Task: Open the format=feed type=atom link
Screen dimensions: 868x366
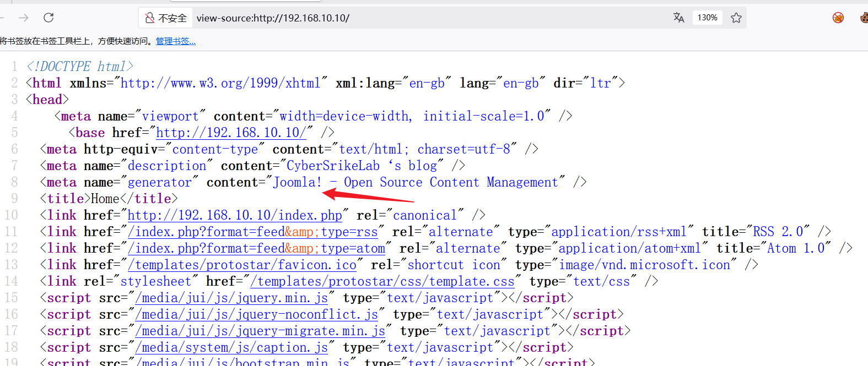Action: pyautogui.click(x=256, y=248)
